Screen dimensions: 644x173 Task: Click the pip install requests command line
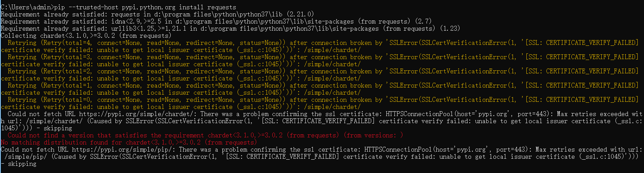[x=118, y=8]
